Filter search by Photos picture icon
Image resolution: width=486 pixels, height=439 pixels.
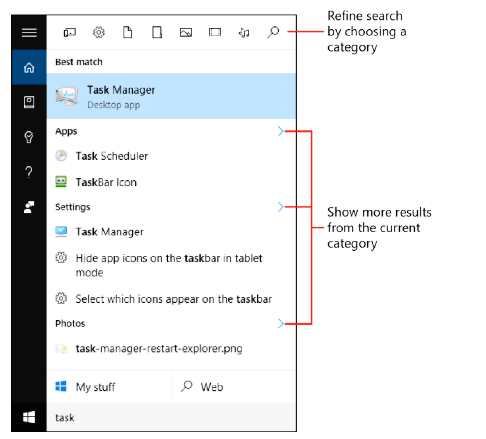[x=186, y=32]
